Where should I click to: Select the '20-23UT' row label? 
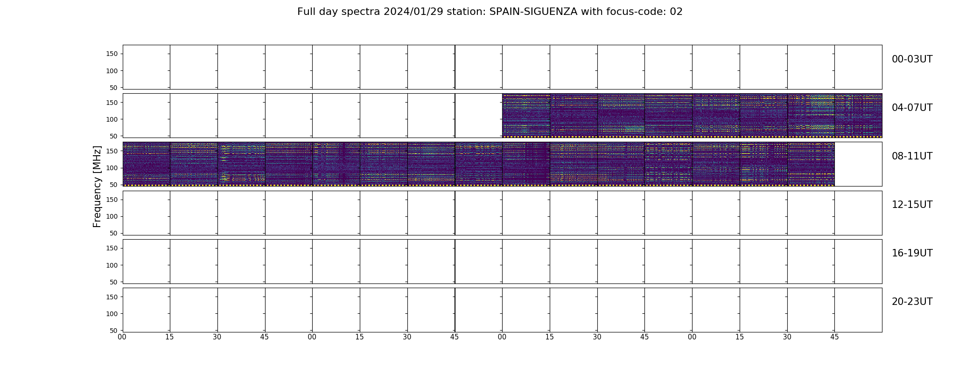point(912,302)
